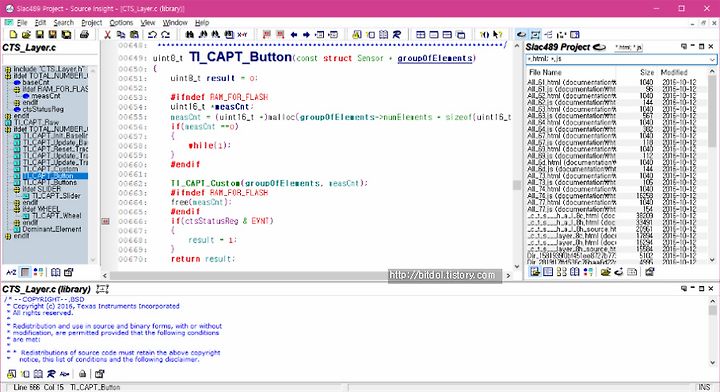This screenshot has height=392, width=720.
Task: Open the View menu
Action: click(x=147, y=22)
